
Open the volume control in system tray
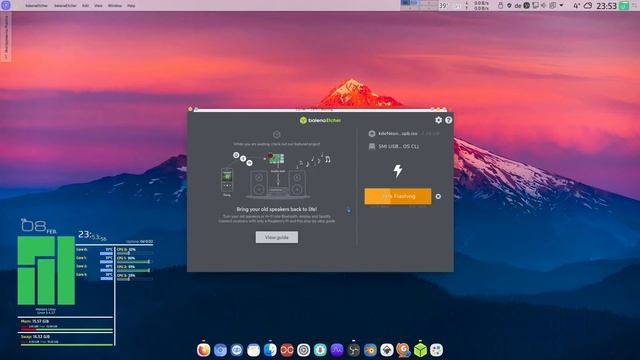pyautogui.click(x=544, y=5)
